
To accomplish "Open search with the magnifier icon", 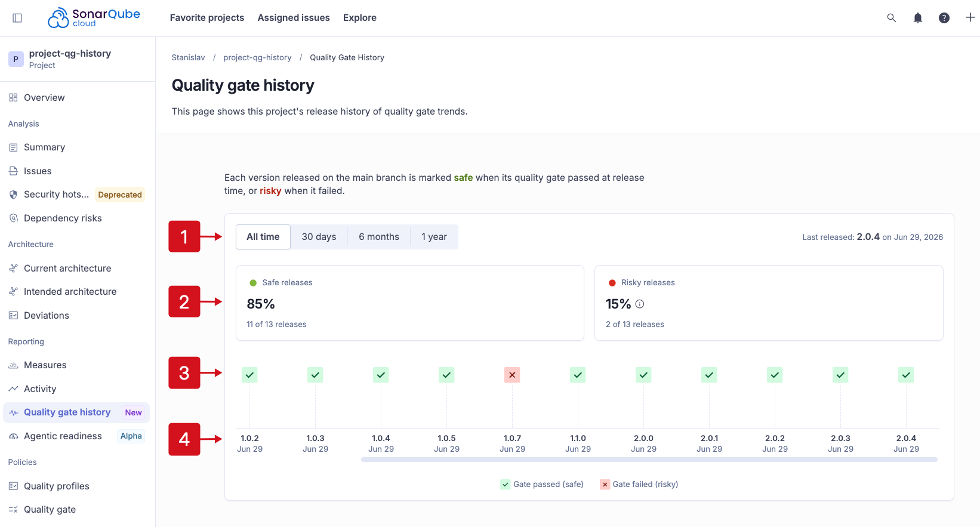I will (892, 18).
